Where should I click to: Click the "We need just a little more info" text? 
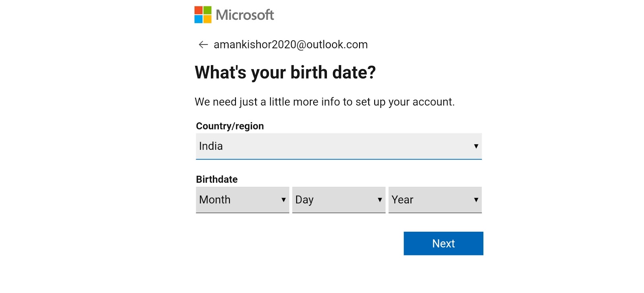[x=324, y=102]
